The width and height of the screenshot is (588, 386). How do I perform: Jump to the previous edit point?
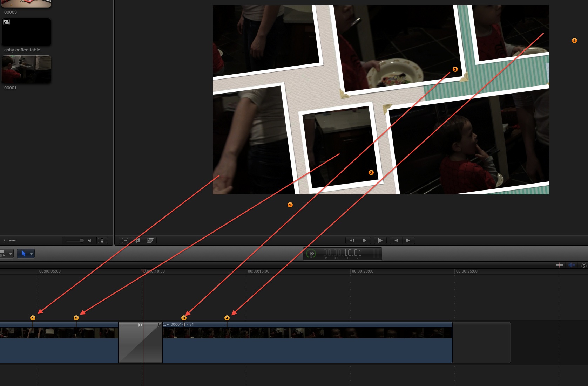[x=396, y=240]
